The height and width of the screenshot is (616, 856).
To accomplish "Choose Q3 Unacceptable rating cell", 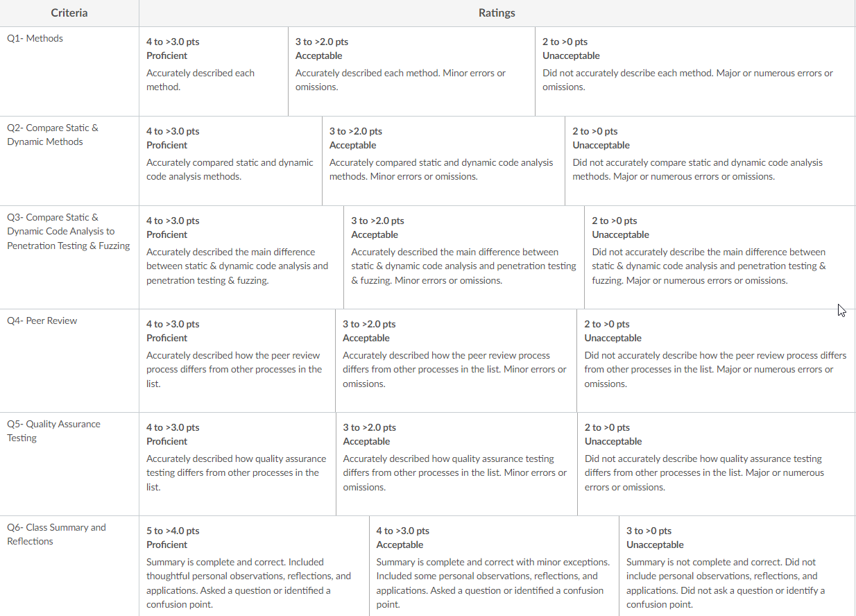I will tap(720, 257).
